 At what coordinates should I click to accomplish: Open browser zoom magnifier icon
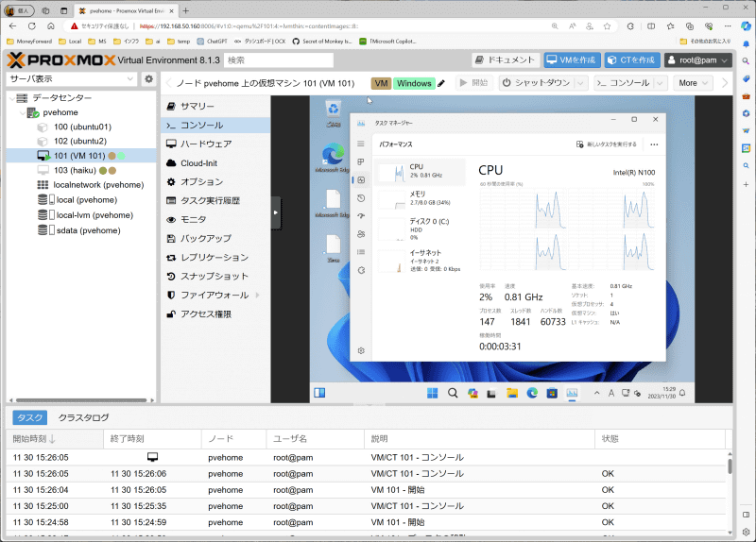click(555, 26)
